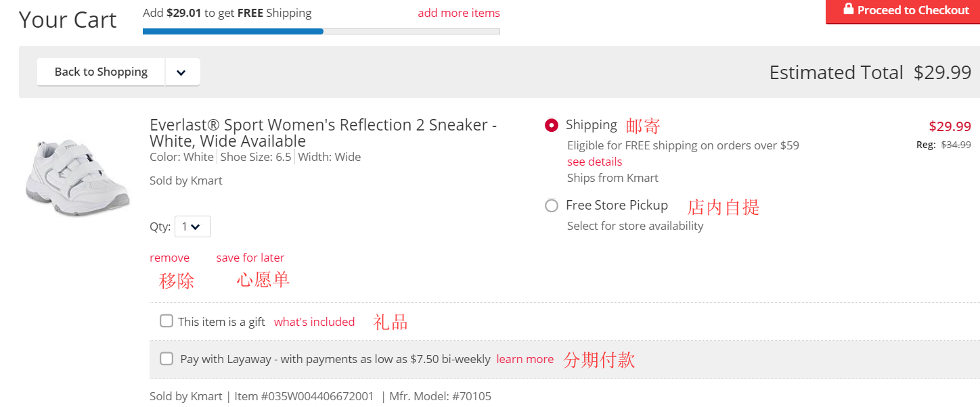Image resolution: width=980 pixels, height=407 pixels.
Task: Check the 'This item is a gift' box
Action: click(x=166, y=321)
